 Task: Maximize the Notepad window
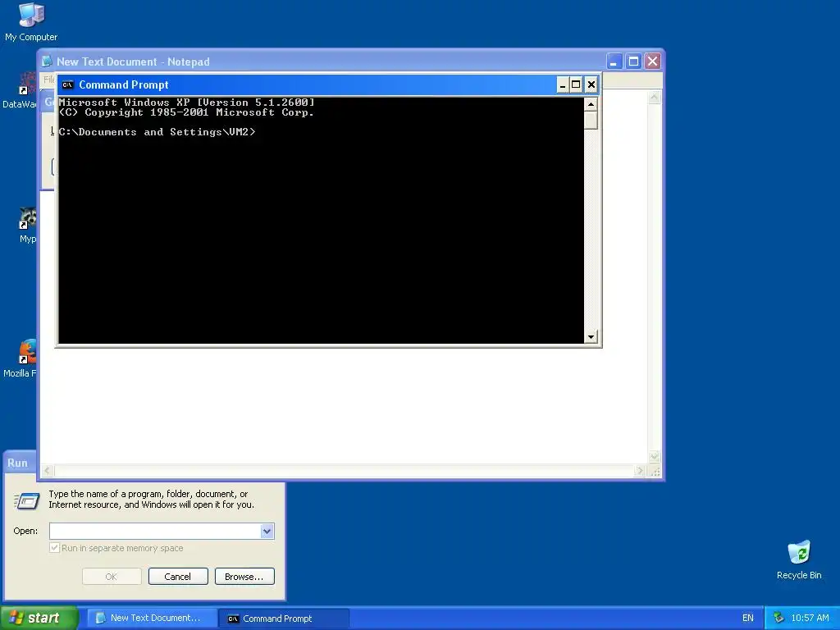(x=633, y=61)
